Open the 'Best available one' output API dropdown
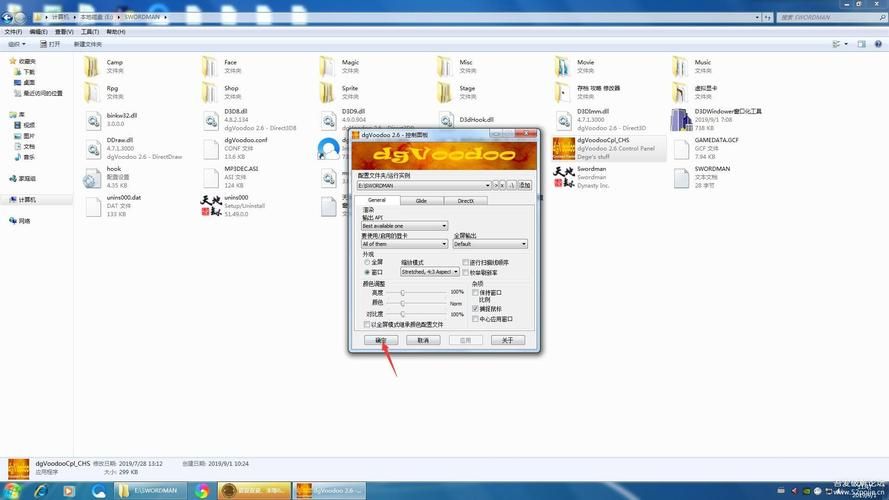The height and width of the screenshot is (500, 889). [x=404, y=226]
